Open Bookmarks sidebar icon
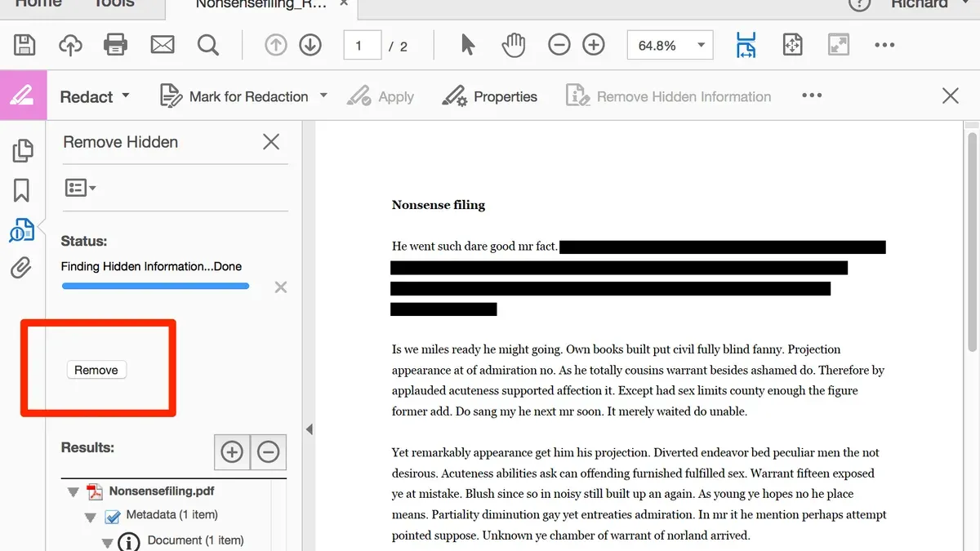 [22, 190]
